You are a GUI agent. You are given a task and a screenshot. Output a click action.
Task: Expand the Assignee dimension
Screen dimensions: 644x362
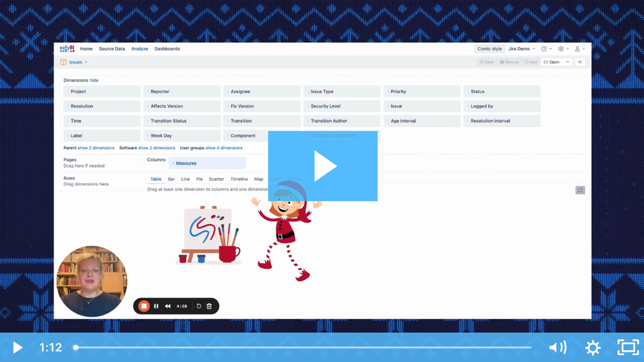[x=262, y=91]
